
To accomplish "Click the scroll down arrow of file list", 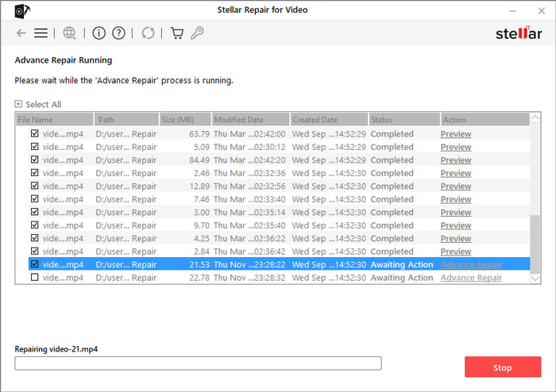I will [x=535, y=279].
